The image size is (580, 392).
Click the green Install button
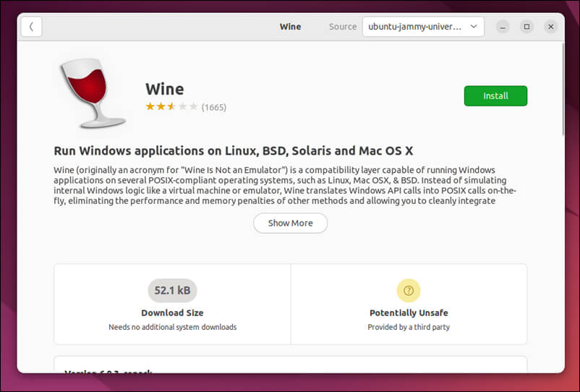pos(495,95)
